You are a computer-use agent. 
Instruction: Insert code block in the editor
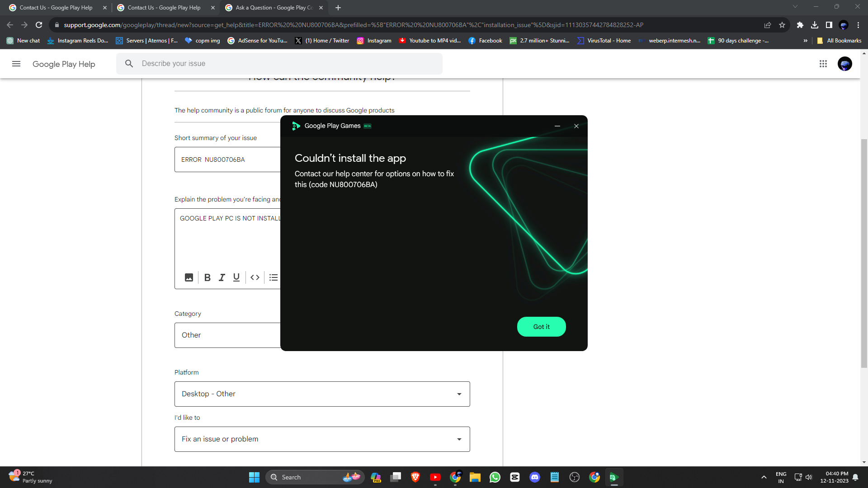[255, 277]
